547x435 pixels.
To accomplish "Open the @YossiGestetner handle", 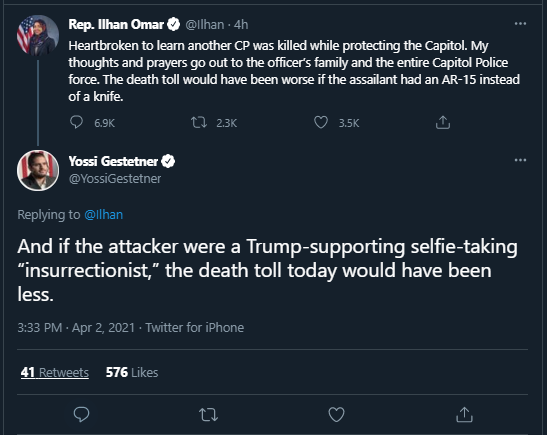I will [115, 179].
